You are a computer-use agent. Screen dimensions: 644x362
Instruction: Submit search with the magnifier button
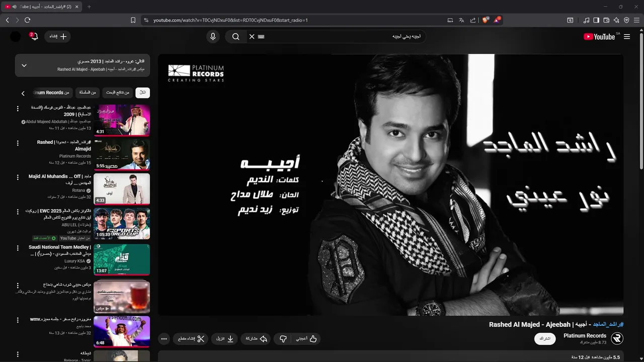pos(235,37)
